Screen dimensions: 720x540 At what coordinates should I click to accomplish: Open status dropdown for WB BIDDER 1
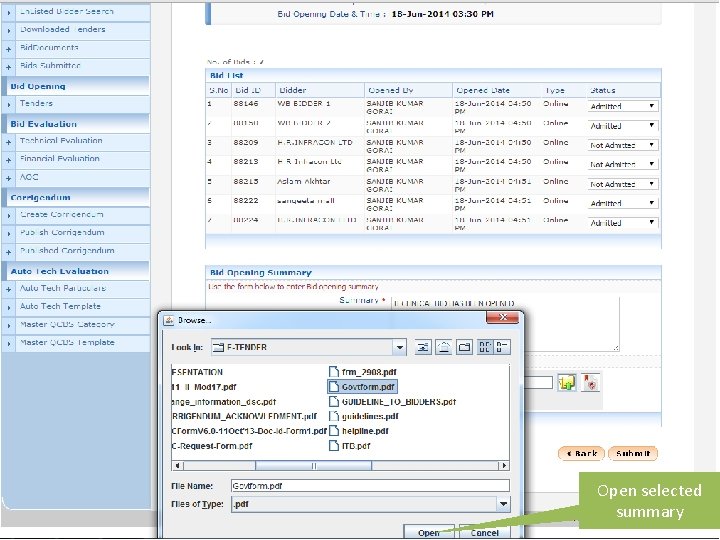pos(623,106)
